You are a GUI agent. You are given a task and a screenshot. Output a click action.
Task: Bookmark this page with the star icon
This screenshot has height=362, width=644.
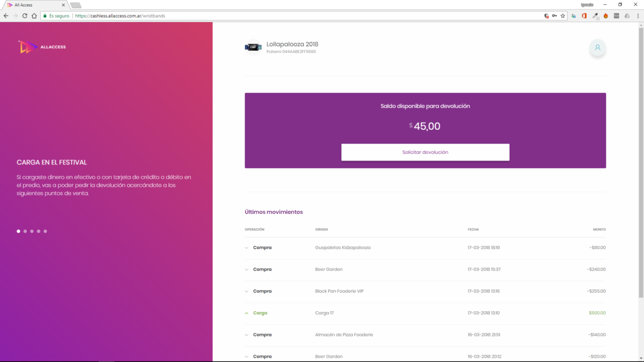(x=563, y=16)
